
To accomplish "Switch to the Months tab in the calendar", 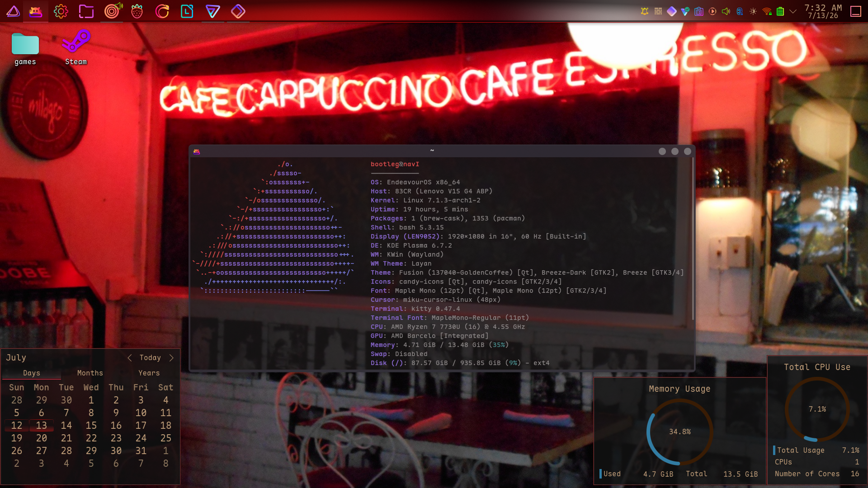I will coord(90,373).
